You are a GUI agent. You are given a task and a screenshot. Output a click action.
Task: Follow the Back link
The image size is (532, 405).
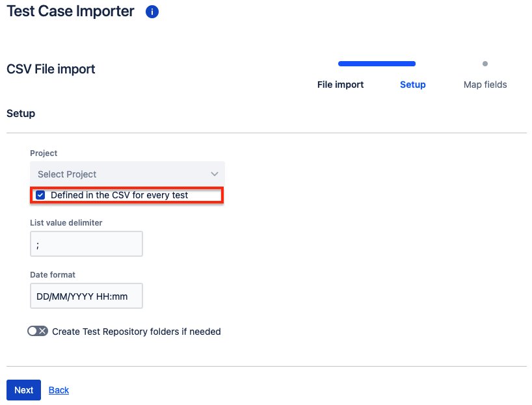click(x=59, y=390)
